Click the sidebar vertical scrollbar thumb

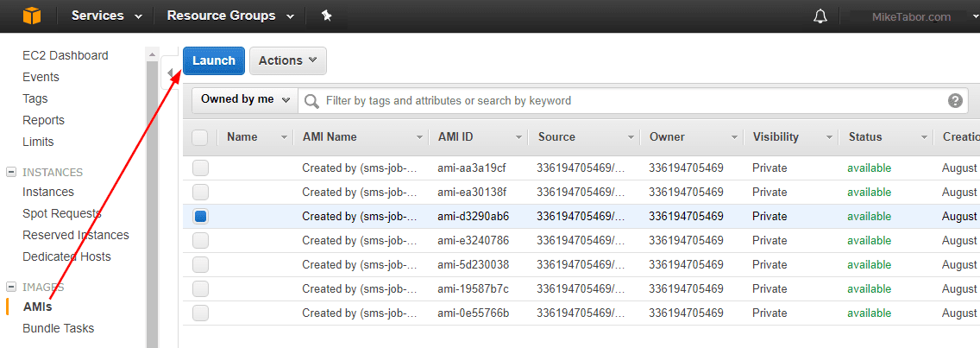click(x=152, y=204)
